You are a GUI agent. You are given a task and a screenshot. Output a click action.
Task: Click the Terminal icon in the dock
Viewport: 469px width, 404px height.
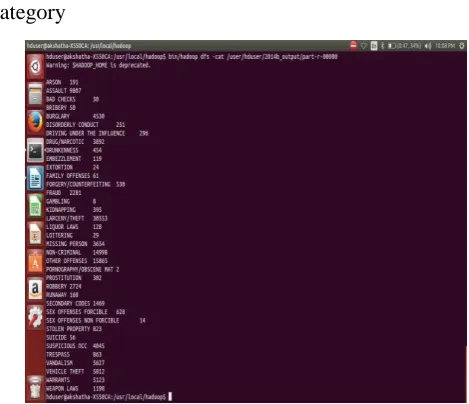coord(35,150)
